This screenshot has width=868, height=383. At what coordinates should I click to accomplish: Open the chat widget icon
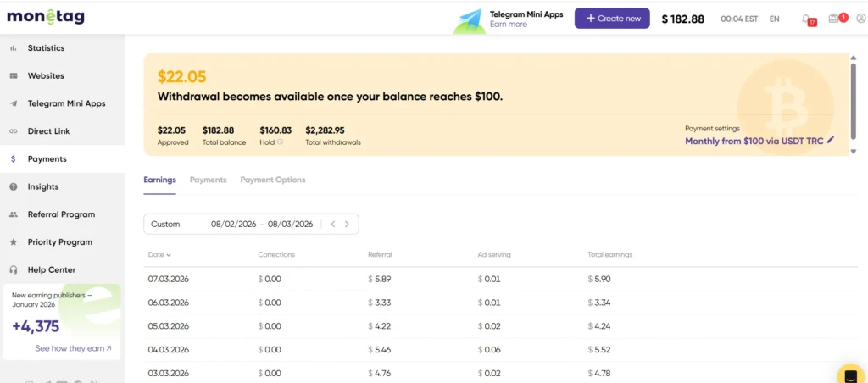click(x=849, y=374)
